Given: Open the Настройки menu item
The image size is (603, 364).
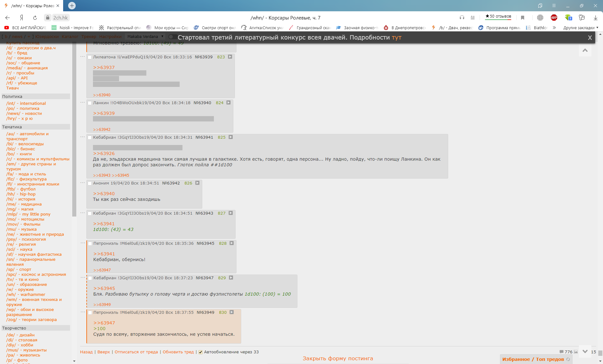Looking at the screenshot, I should [110, 37].
